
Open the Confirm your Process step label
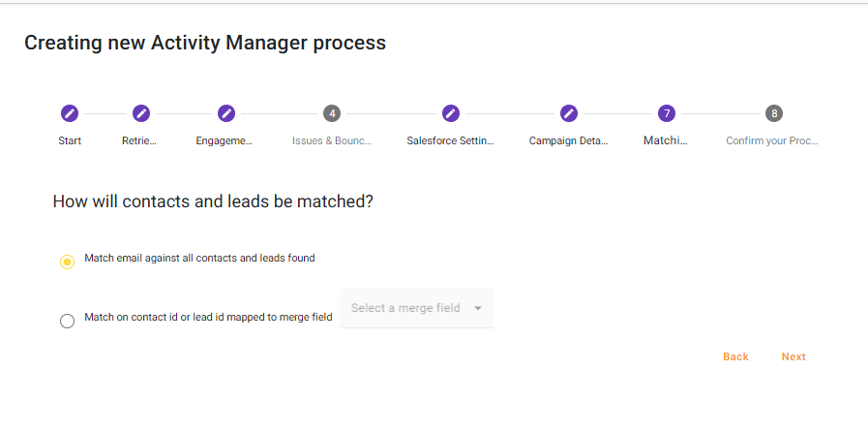coord(772,140)
